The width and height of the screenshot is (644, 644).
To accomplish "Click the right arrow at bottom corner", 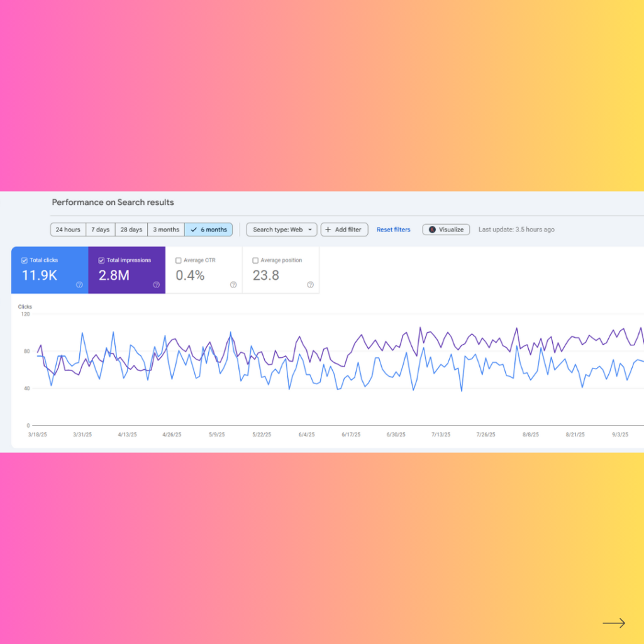I will click(614, 623).
